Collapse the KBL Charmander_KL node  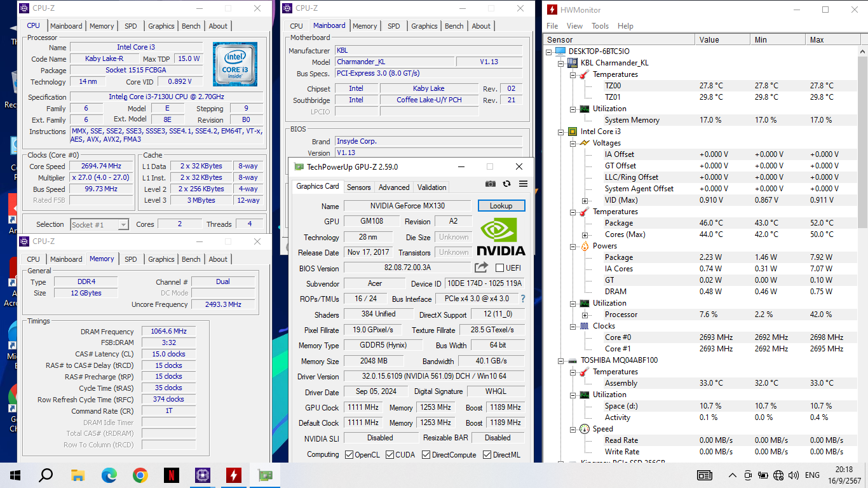(561, 63)
